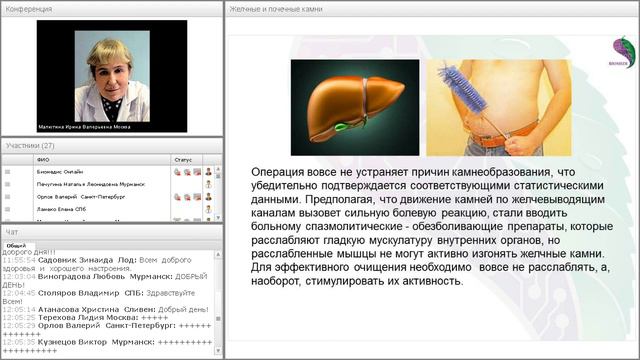The height and width of the screenshot is (360, 640).
Task: Select participant Орлов Валерий Санкт-Петербург
Action: 80,197
